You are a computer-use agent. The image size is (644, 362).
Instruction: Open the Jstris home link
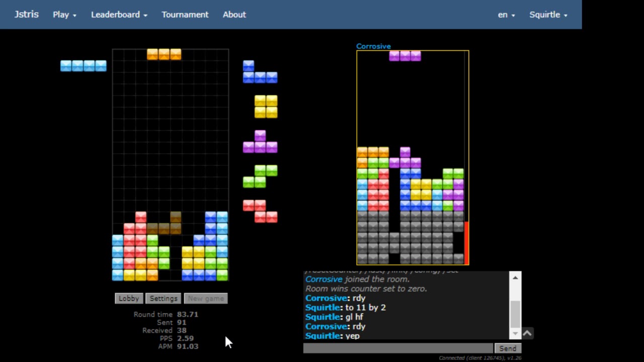[27, 15]
